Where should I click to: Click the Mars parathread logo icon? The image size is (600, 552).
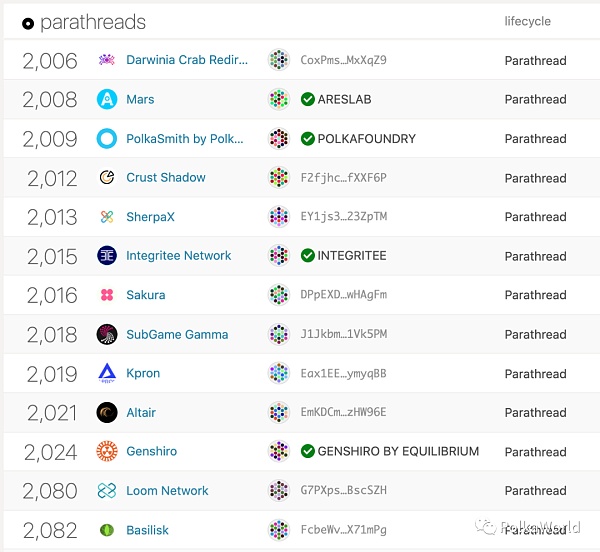pos(107,99)
